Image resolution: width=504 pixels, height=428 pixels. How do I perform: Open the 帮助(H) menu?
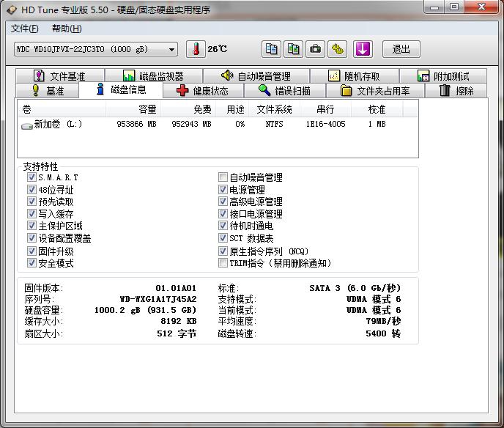pyautogui.click(x=67, y=29)
